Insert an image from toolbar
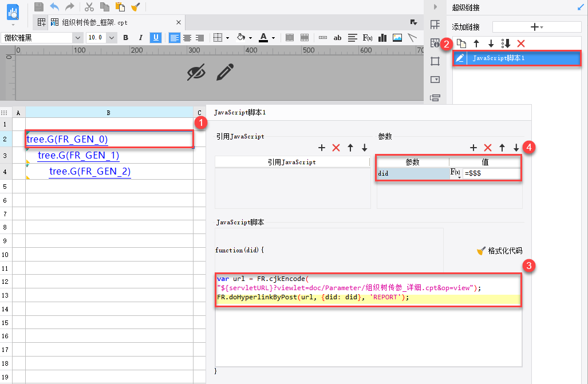Image resolution: width=588 pixels, height=384 pixels. click(x=397, y=38)
